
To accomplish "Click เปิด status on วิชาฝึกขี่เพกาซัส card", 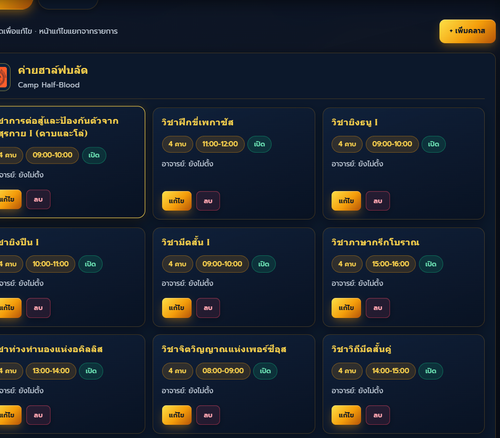I will pyautogui.click(x=259, y=144).
